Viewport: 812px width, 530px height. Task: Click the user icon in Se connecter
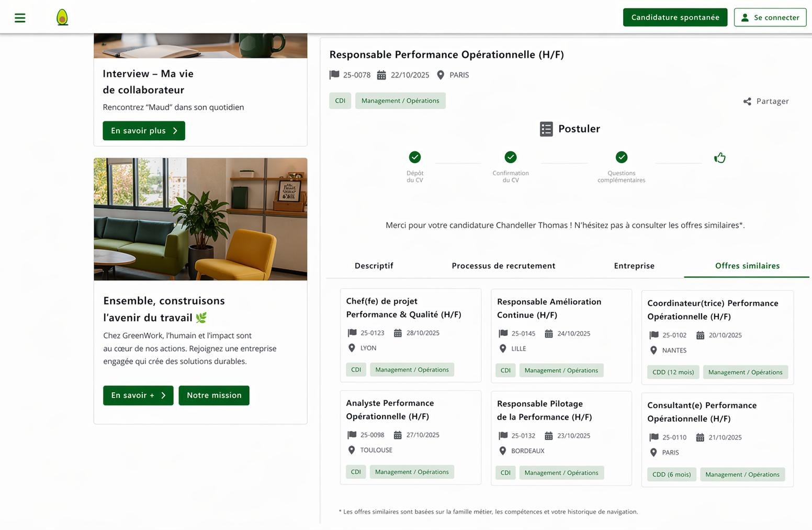point(745,18)
